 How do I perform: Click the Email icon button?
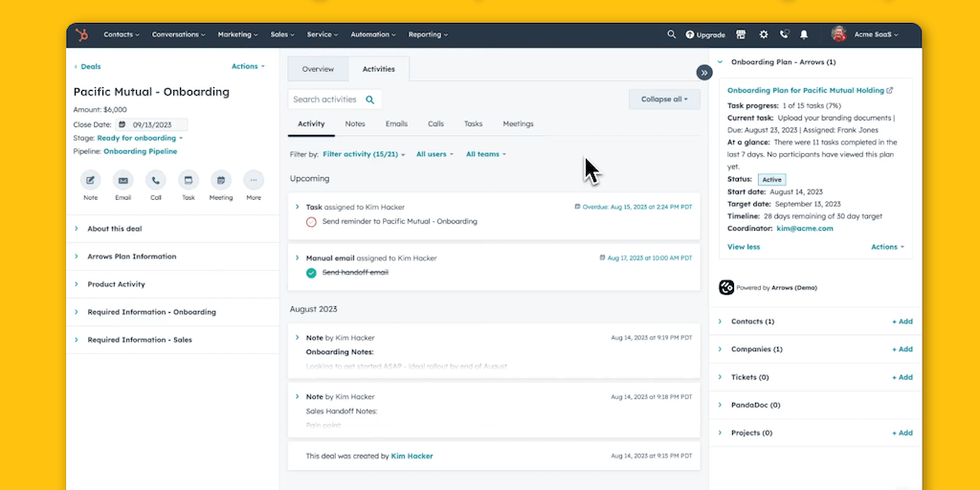click(x=122, y=180)
